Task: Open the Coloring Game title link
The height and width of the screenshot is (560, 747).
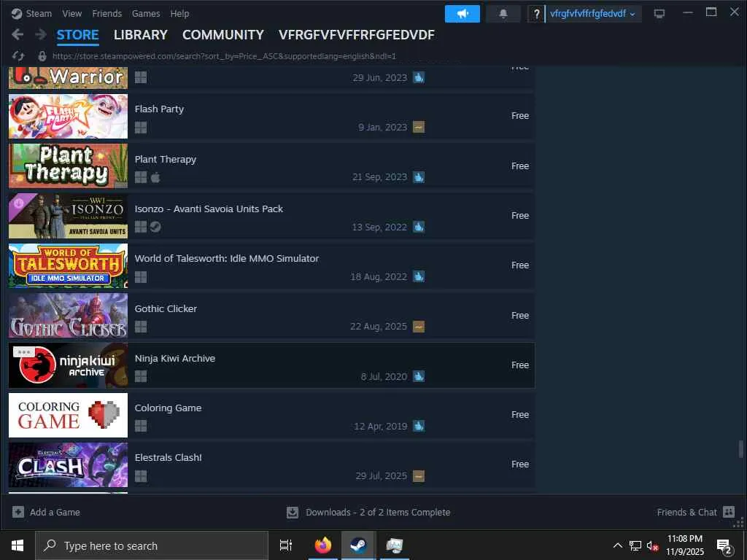Action: [169, 408]
